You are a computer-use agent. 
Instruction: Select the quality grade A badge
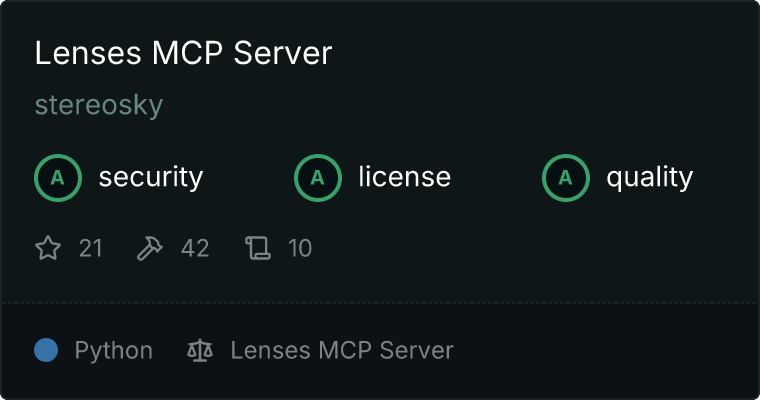point(566,178)
